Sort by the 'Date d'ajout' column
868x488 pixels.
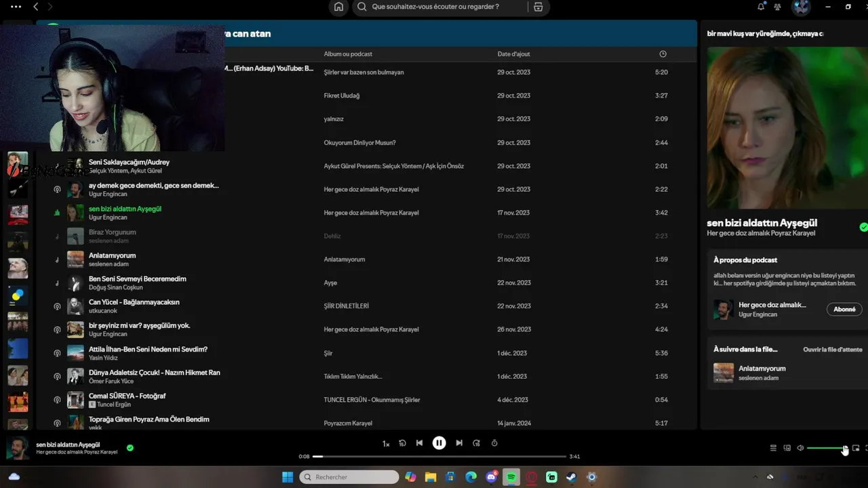click(x=514, y=54)
